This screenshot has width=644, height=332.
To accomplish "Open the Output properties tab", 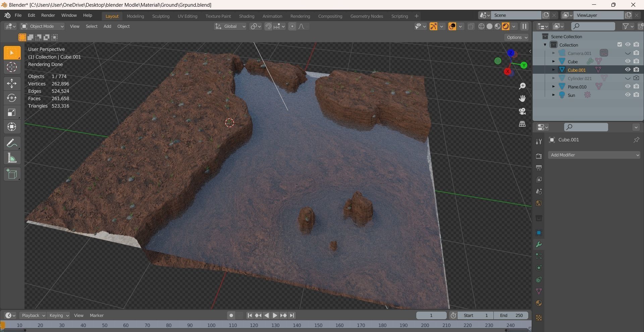I will click(x=539, y=168).
